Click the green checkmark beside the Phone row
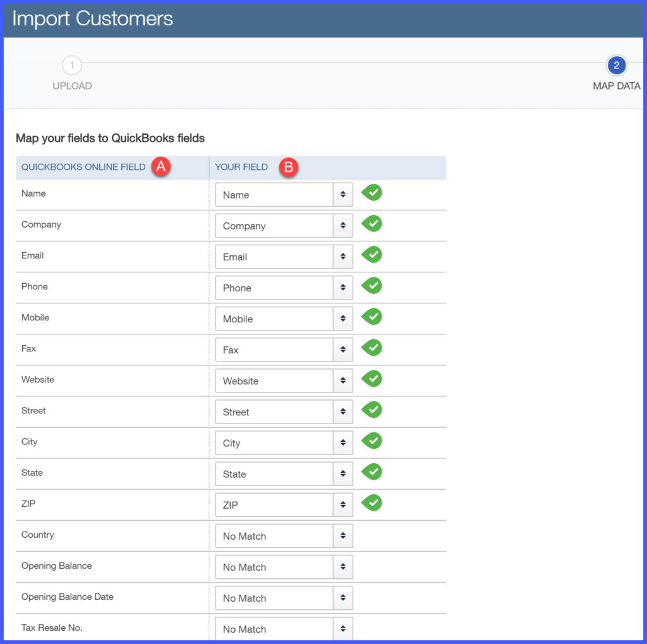The width and height of the screenshot is (647, 644). [372, 285]
